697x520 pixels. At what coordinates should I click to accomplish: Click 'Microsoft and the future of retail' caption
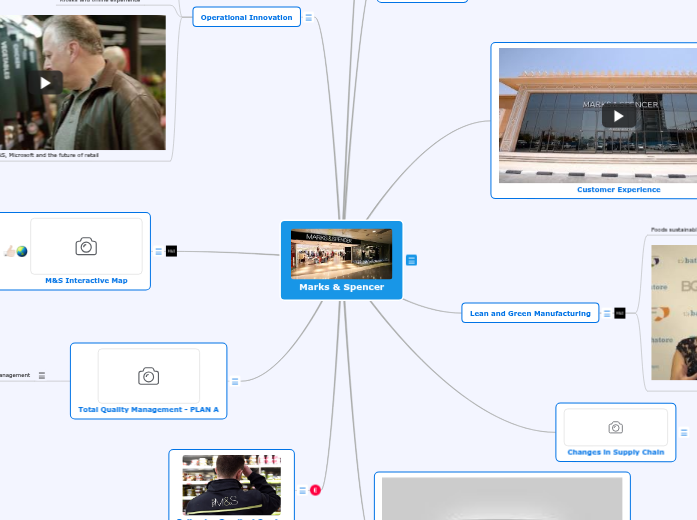49,155
